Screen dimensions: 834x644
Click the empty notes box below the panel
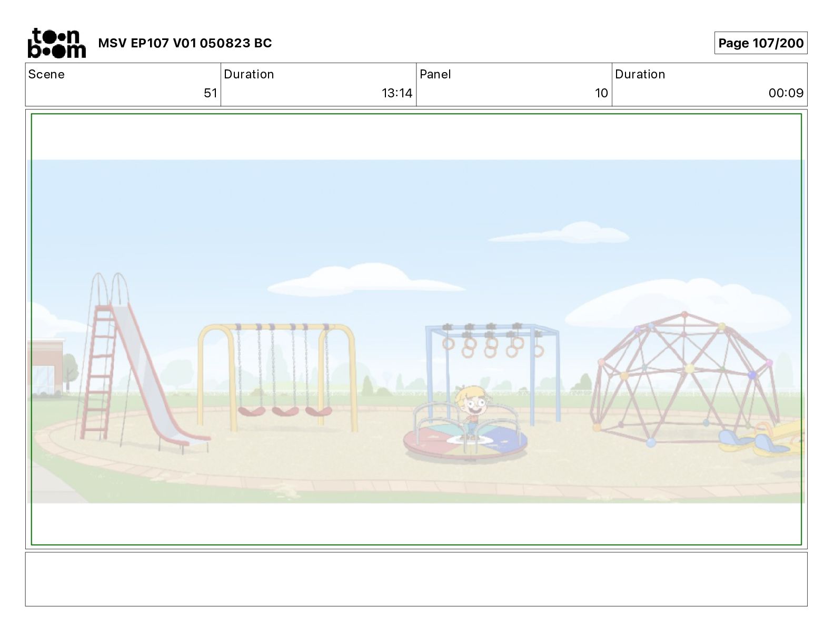point(416,579)
